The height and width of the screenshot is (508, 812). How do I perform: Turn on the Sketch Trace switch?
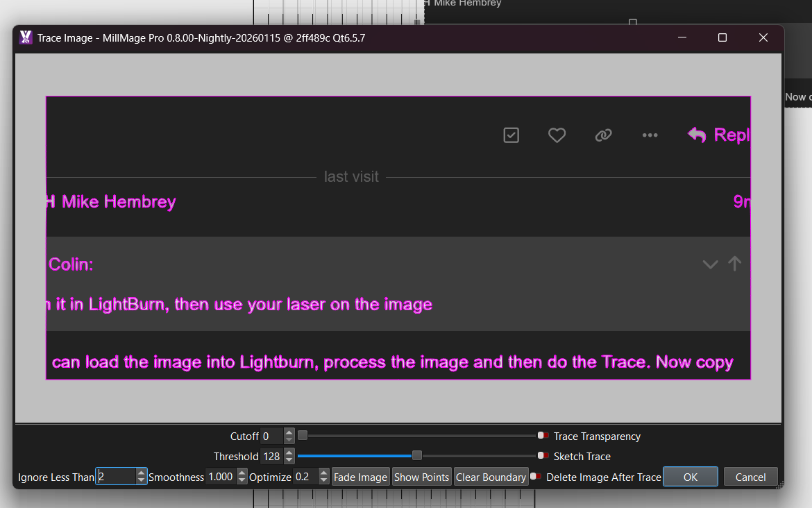coord(543,456)
